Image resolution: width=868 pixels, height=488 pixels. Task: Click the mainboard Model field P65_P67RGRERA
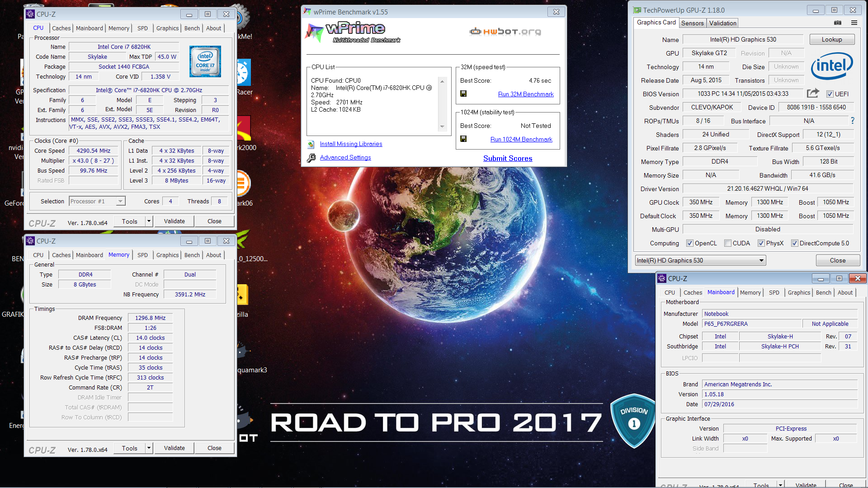751,324
